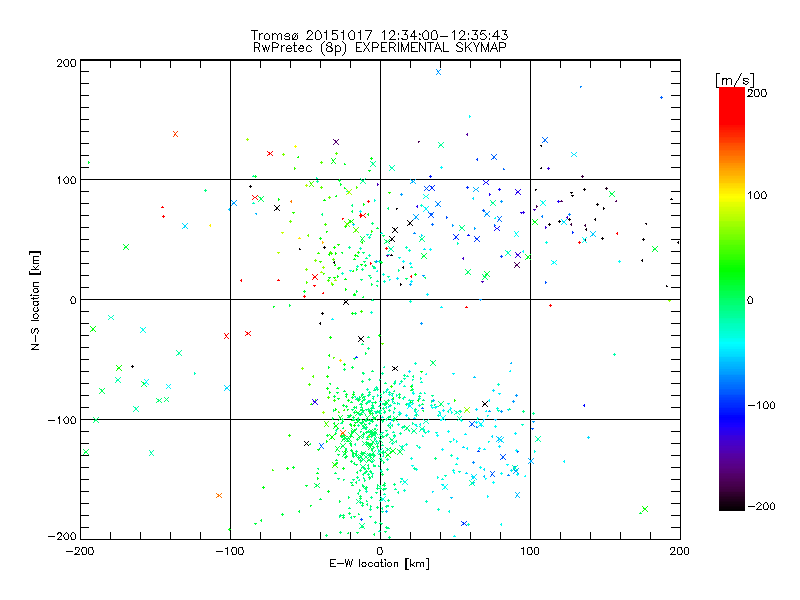Click the E-W location [km] axis label
Image resolution: width=800 pixels, height=600 pixels.
coord(379,564)
